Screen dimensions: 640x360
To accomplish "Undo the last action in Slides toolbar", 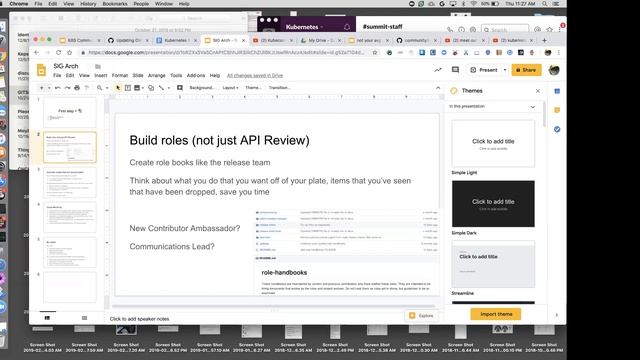I will [x=58, y=88].
